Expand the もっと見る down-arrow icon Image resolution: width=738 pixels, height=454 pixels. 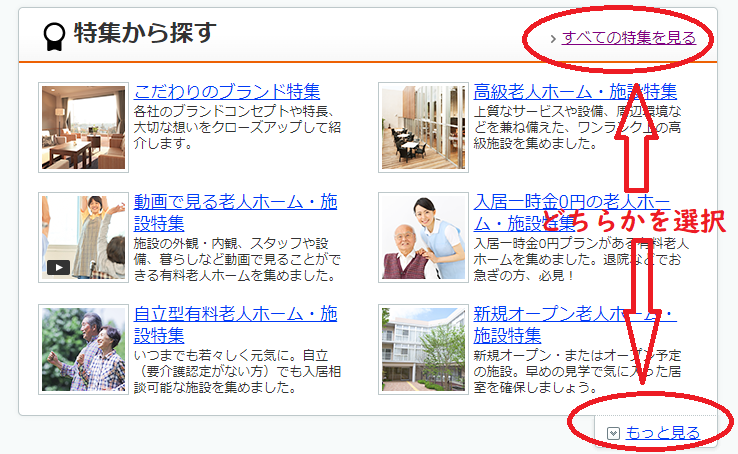[x=613, y=433]
